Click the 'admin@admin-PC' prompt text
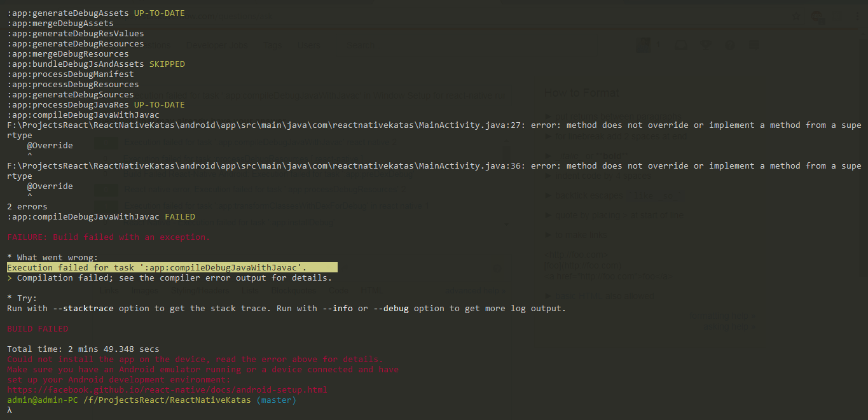The image size is (868, 420). tap(43, 400)
